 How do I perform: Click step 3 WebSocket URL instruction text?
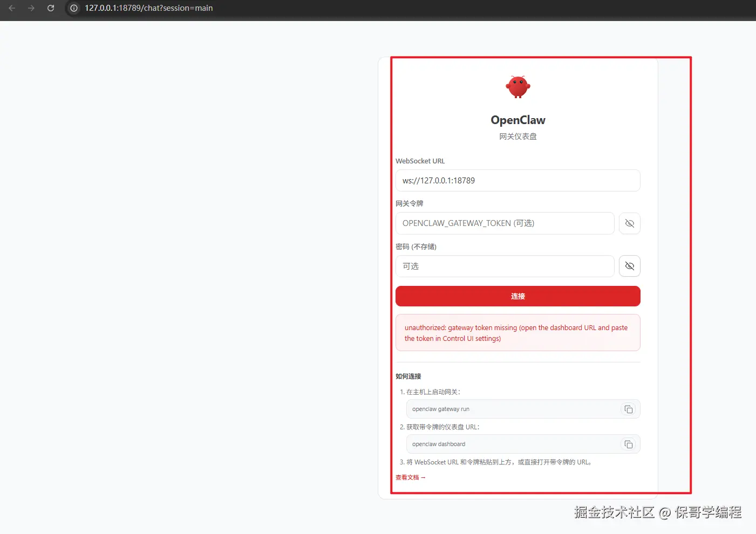[496, 462]
